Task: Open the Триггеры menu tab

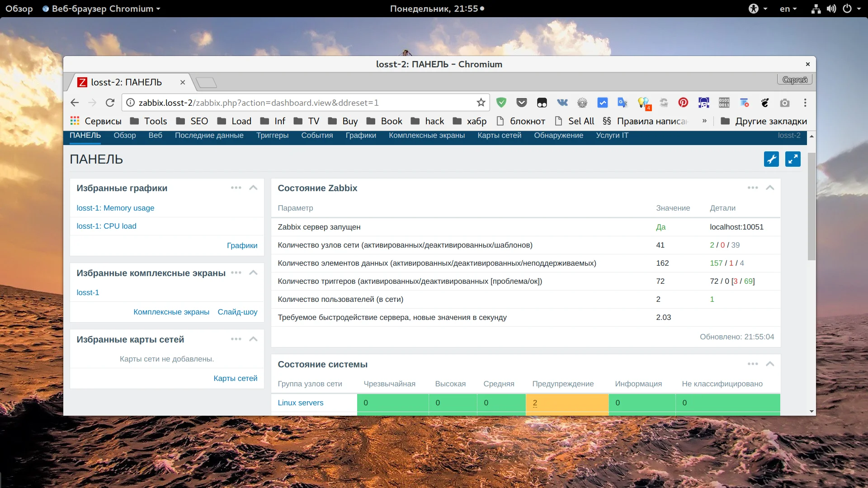Action: pos(272,136)
